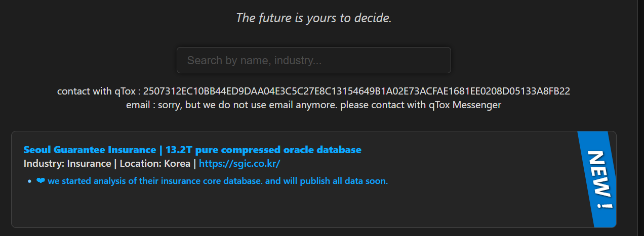Screen dimensions: 644x236
Task: Open the https://sgic.co.kr/ link
Action: 239,164
